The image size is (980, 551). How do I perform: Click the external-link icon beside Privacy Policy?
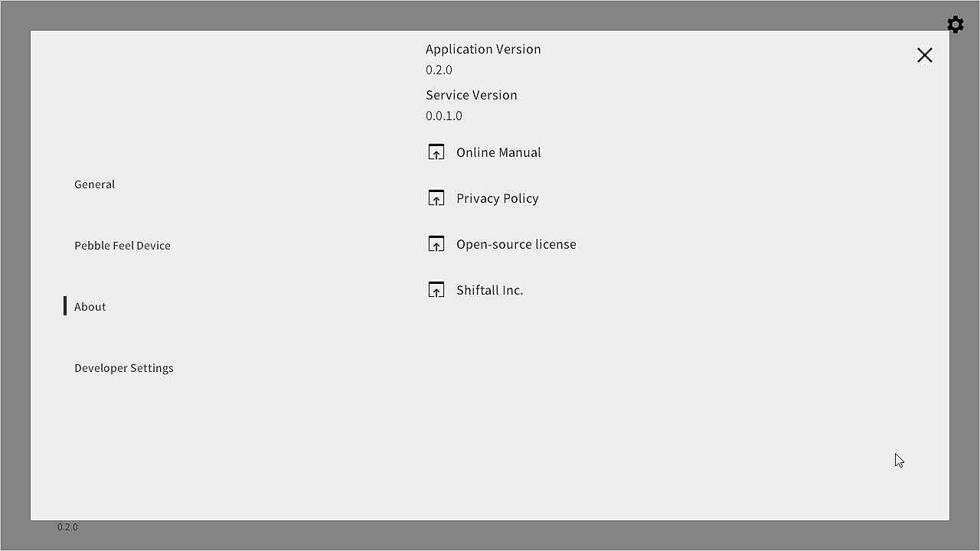coord(436,198)
